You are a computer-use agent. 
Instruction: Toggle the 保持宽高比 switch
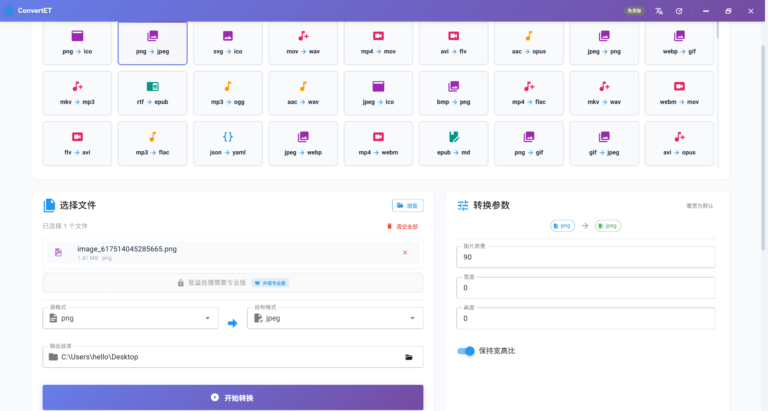[x=466, y=351]
